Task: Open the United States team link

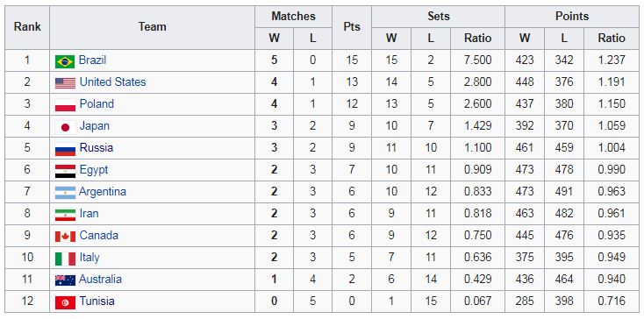Action: pyautogui.click(x=112, y=82)
